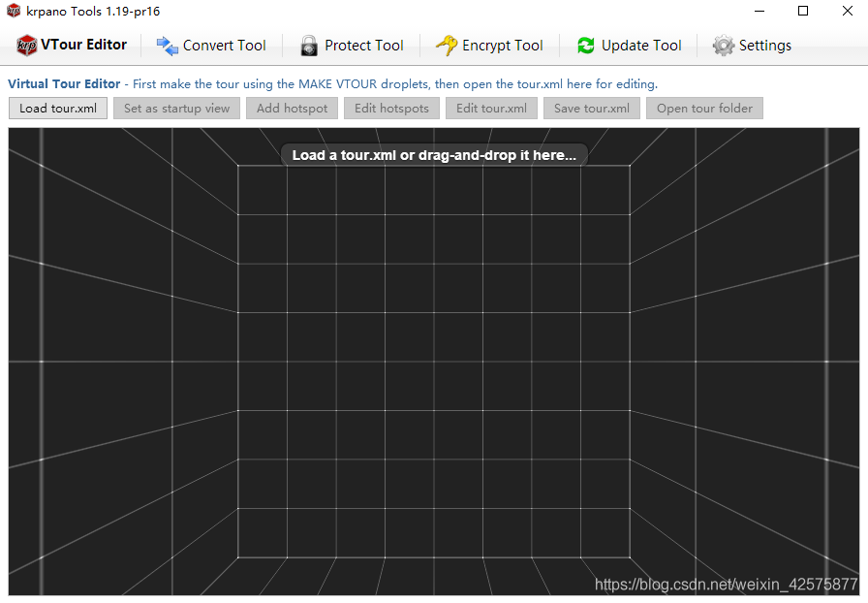This screenshot has height=603, width=868.
Task: Open the Update Tool tab
Action: pos(629,46)
